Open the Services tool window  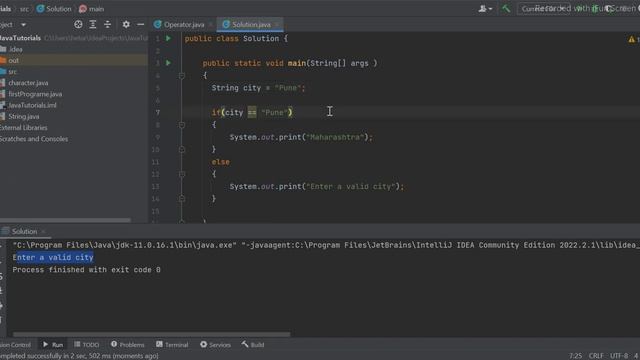[215, 344]
